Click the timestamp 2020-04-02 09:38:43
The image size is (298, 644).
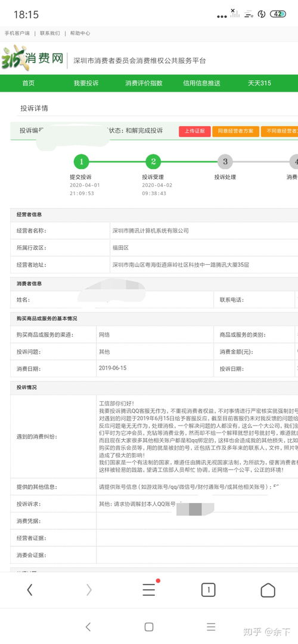(157, 189)
